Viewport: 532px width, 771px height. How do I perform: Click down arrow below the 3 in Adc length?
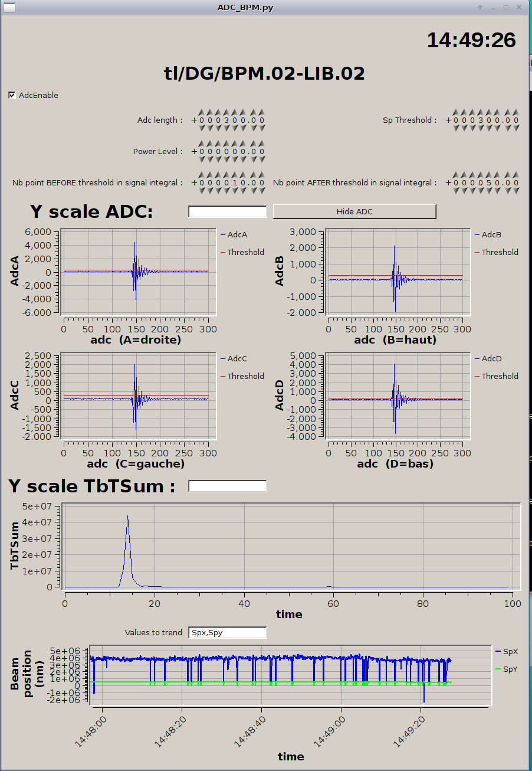(x=227, y=128)
